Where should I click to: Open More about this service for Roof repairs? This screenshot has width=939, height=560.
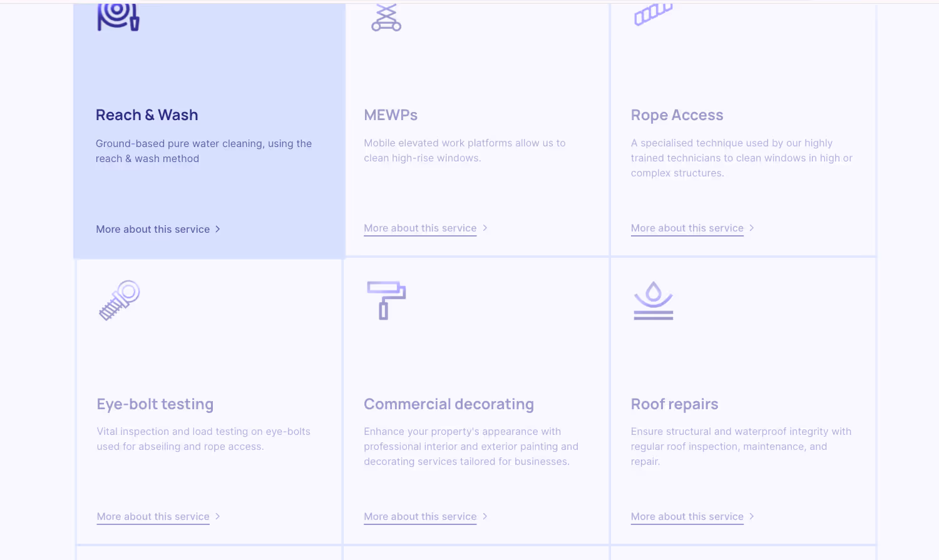(687, 517)
